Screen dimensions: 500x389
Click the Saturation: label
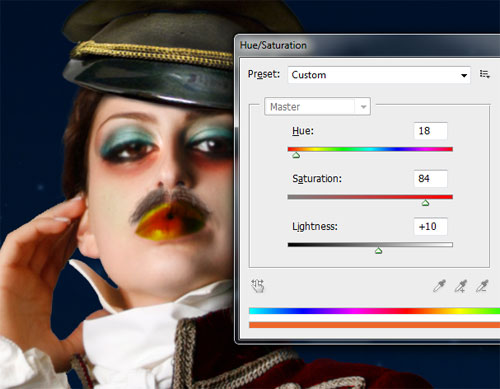tap(317, 179)
